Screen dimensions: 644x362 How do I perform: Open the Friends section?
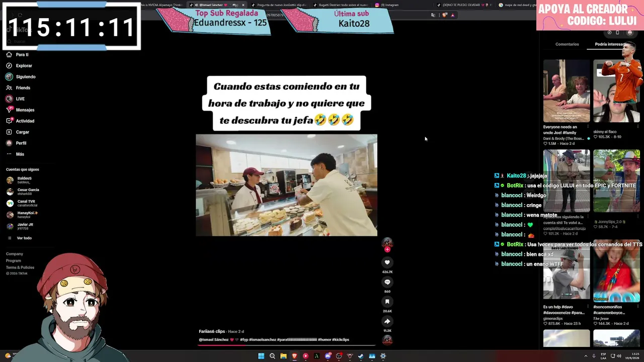click(18, 87)
